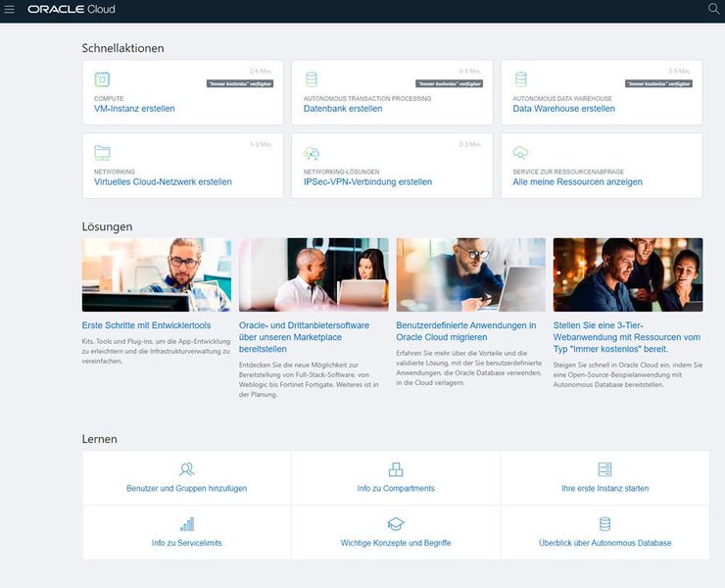This screenshot has height=588, width=725.
Task: Click the 3-Tier photo of three people
Action: [x=628, y=274]
